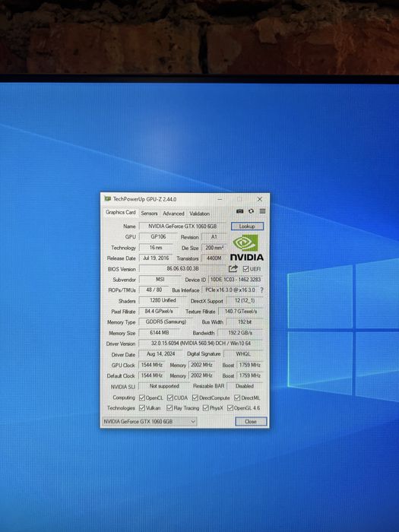
Task: Click the Driver Version field
Action: coord(201,344)
